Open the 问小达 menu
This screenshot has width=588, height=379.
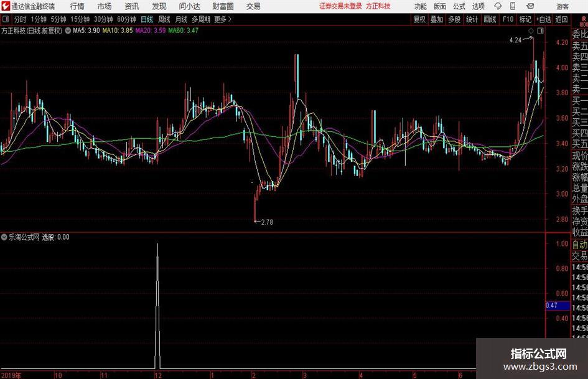click(190, 6)
